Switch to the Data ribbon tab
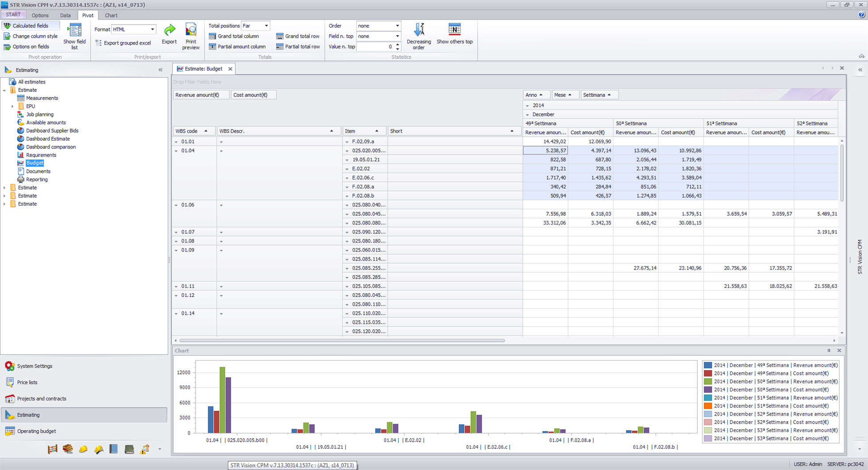The image size is (868, 470). point(65,15)
